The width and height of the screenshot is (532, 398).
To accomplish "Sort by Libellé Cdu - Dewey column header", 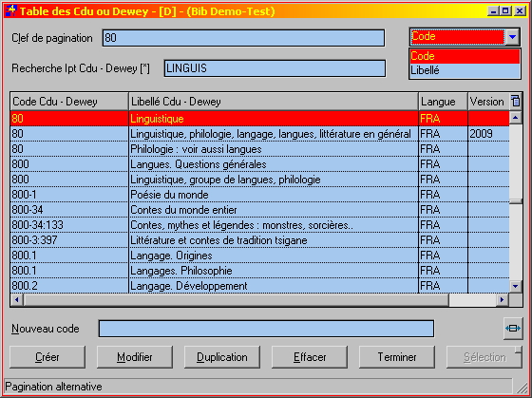I will point(274,102).
